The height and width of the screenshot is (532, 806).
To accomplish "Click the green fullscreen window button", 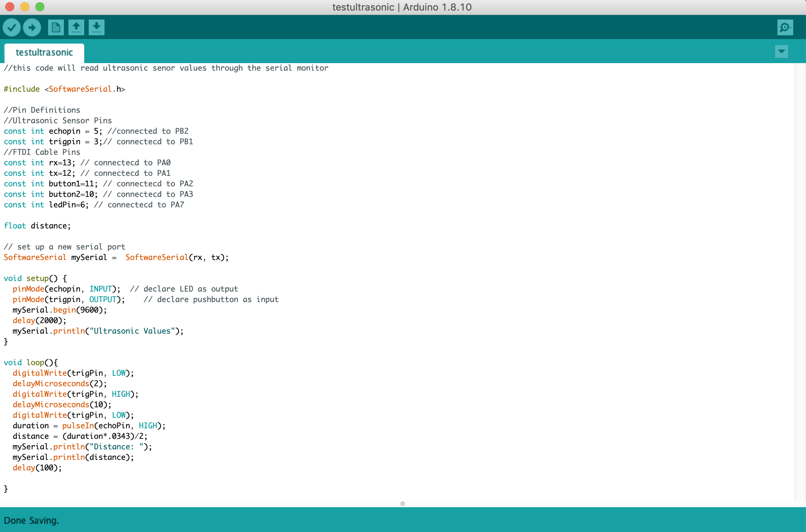I will 40,7.
